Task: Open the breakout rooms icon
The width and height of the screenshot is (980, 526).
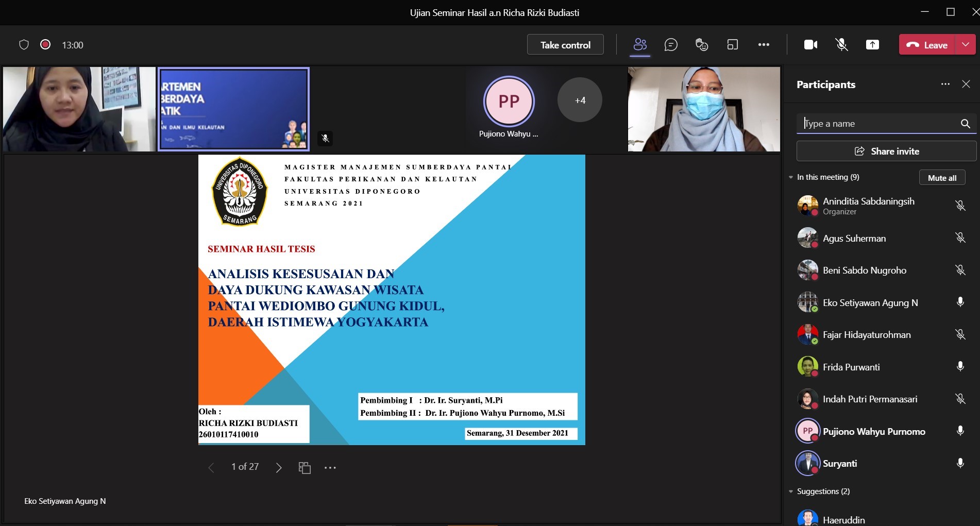Action: point(732,45)
